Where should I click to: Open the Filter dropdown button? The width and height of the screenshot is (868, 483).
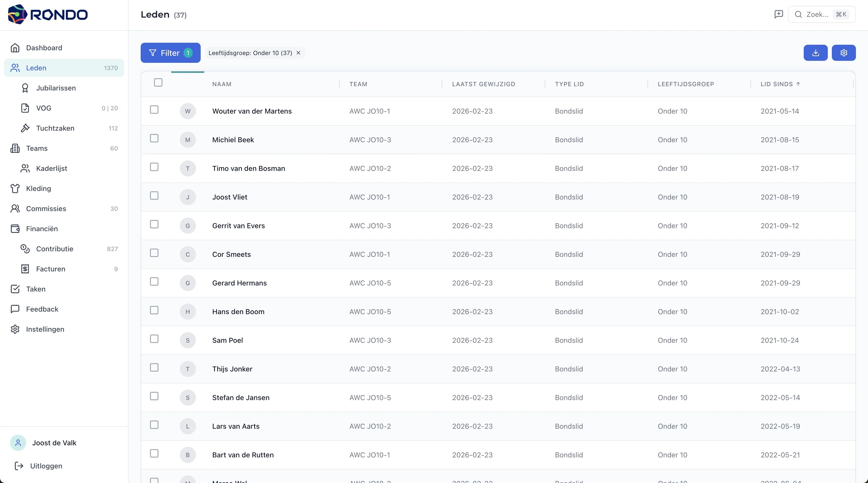(170, 53)
